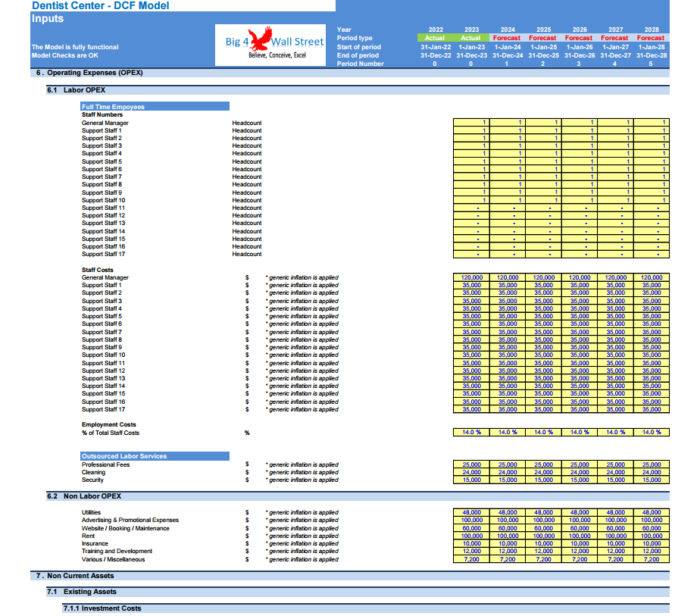Click the 'Professional Fees' row label

105,464
